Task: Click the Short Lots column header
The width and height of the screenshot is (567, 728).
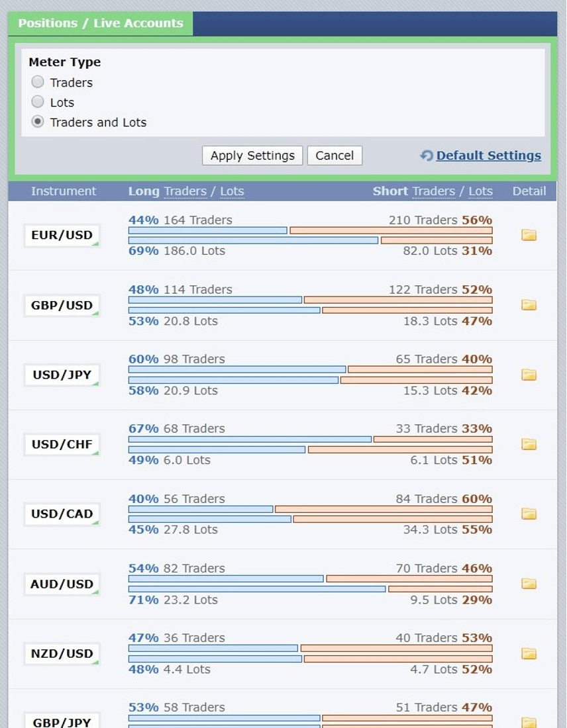Action: click(x=480, y=191)
